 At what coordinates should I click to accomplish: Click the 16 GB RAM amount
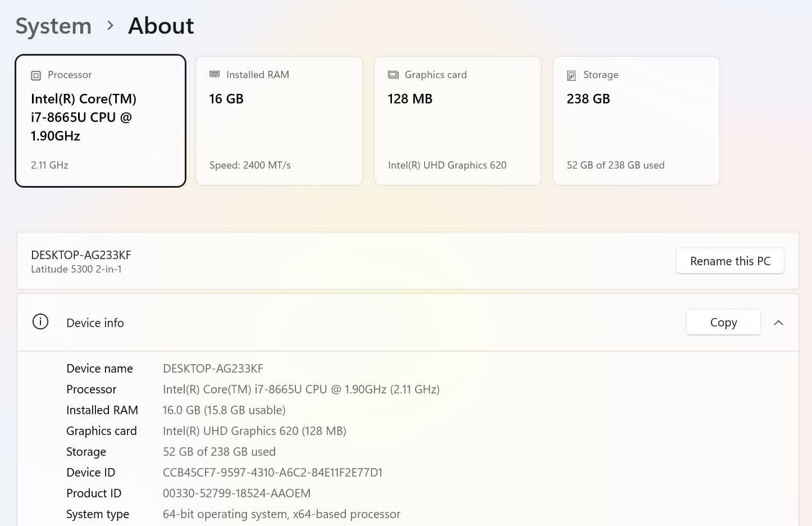click(226, 99)
